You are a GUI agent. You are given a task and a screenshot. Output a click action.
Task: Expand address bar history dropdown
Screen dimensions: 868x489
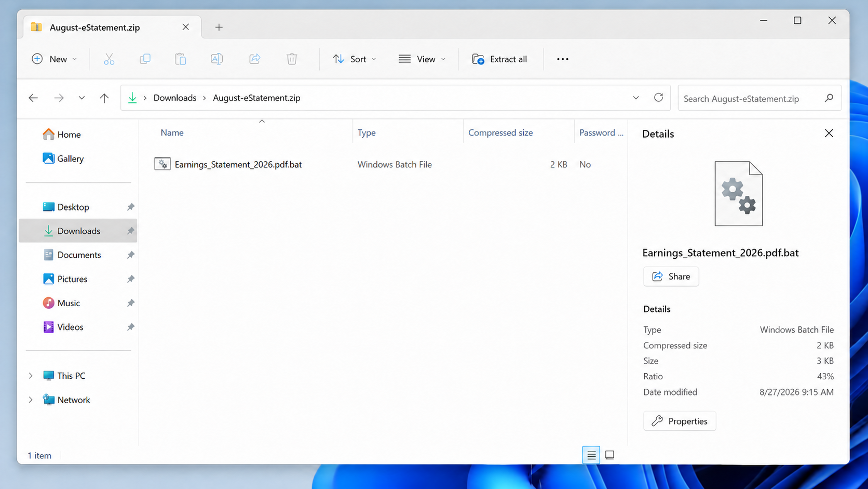click(x=636, y=98)
